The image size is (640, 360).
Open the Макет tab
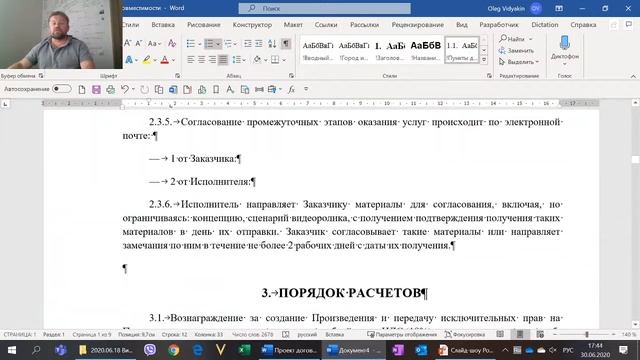pyautogui.click(x=293, y=25)
